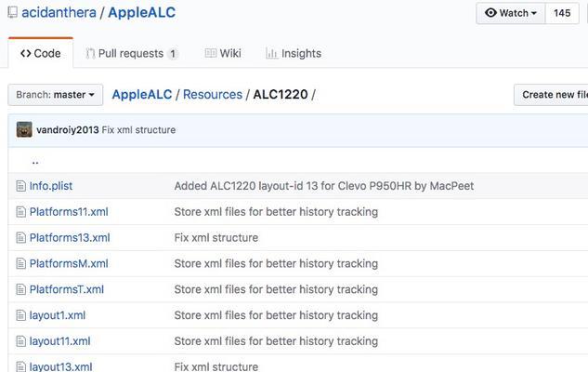Screen dimensions: 588x372
Task: Open 'Fix xml structure' commit for Platforms13.xml
Action: click(x=216, y=237)
